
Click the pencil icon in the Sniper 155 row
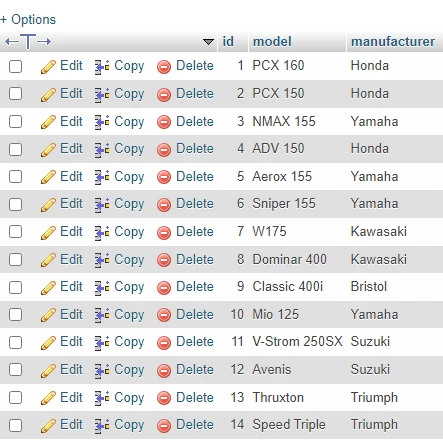click(x=48, y=205)
